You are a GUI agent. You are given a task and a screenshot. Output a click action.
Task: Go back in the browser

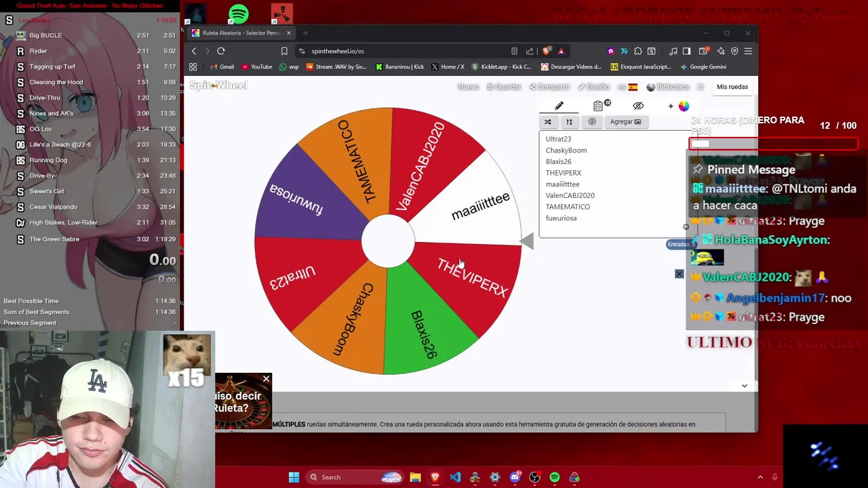tap(194, 51)
